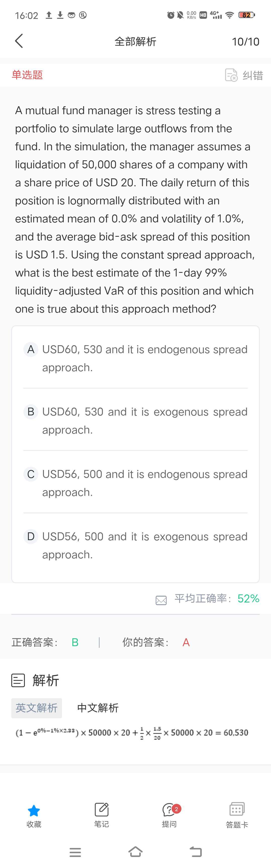271x868 pixels.
Task: Tap the Android home navigation button
Action: tap(135, 852)
